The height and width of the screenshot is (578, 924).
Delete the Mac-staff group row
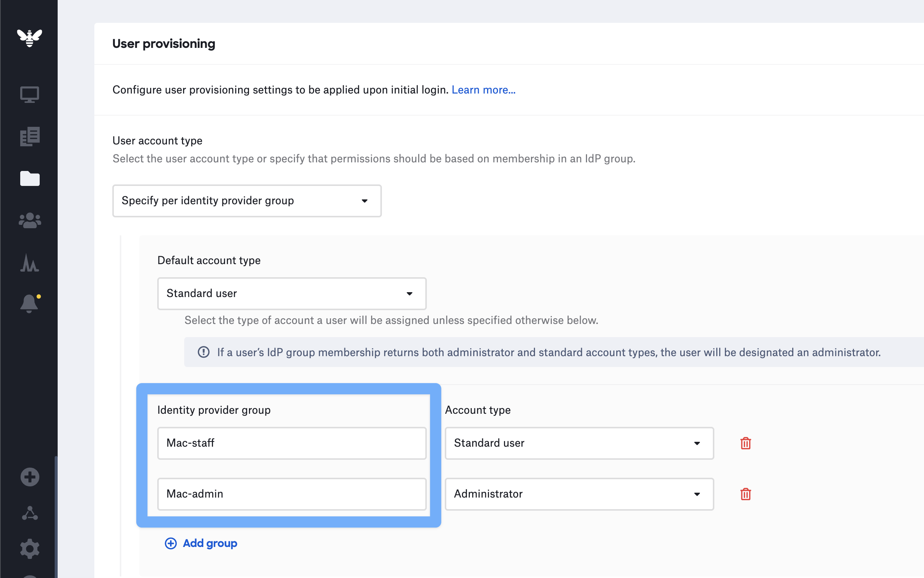(x=745, y=443)
